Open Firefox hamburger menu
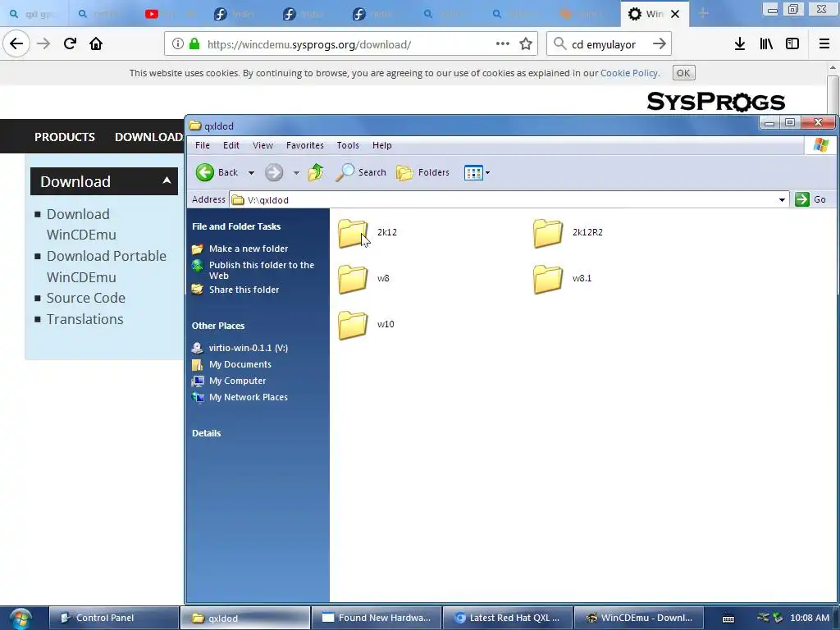The image size is (840, 630). coord(824,44)
